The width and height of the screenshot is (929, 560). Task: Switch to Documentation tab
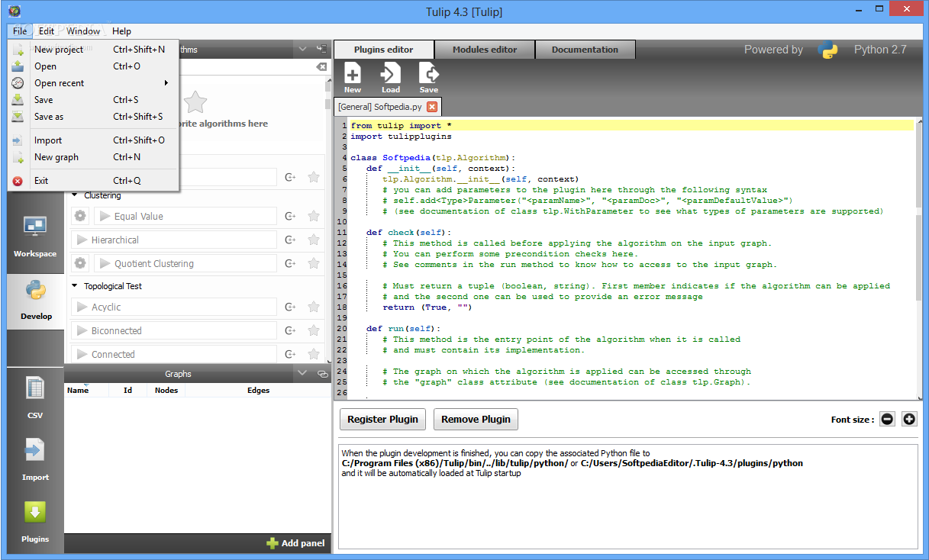coord(585,50)
